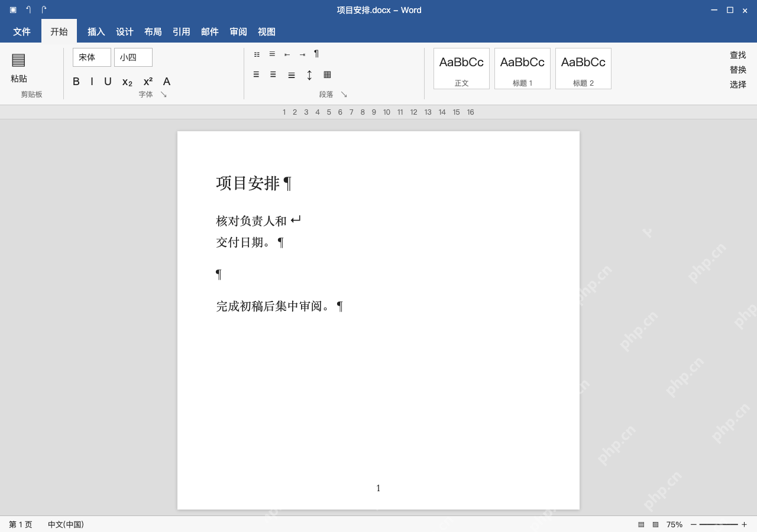Toggle subscript formatting
This screenshot has height=532, width=757.
point(127,82)
